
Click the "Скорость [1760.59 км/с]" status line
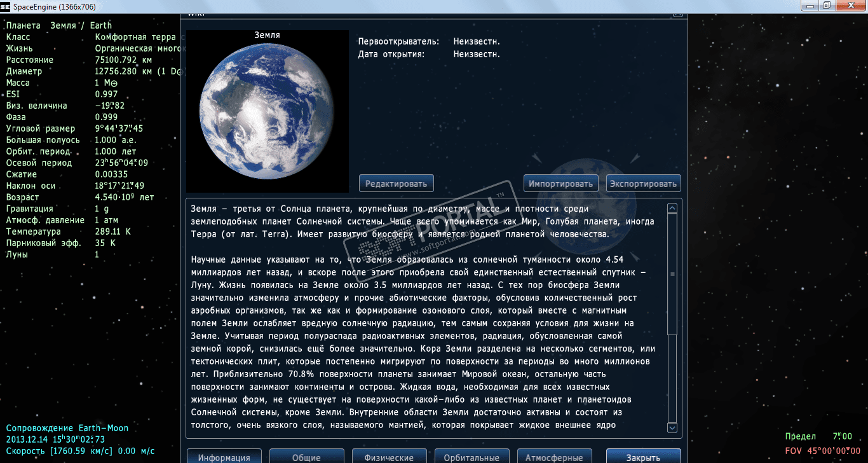tap(81, 451)
